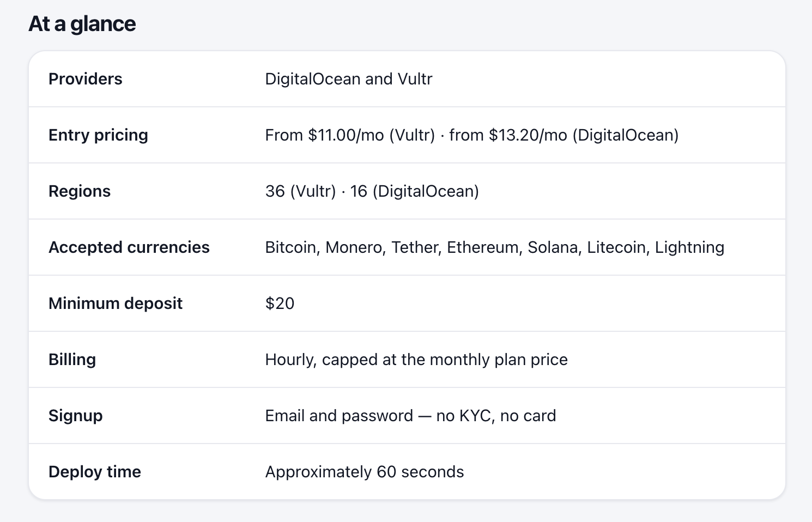Select the Billing row label
The width and height of the screenshot is (812, 522).
pos(72,360)
